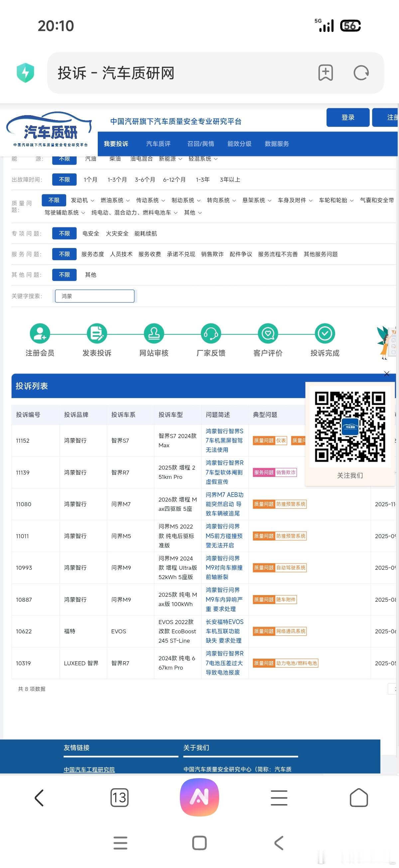The width and height of the screenshot is (399, 868).
Task: Click the 厂家反馈 headset icon
Action: (211, 333)
